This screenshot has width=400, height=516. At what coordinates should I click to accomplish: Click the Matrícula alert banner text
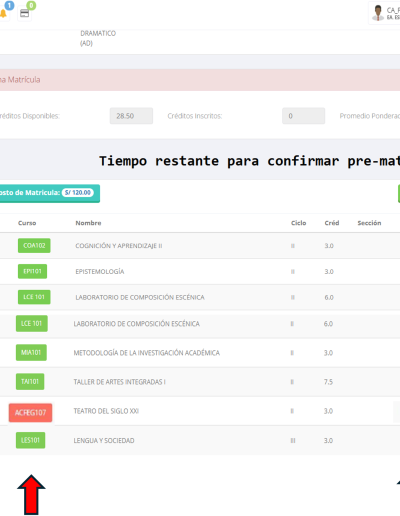point(20,80)
